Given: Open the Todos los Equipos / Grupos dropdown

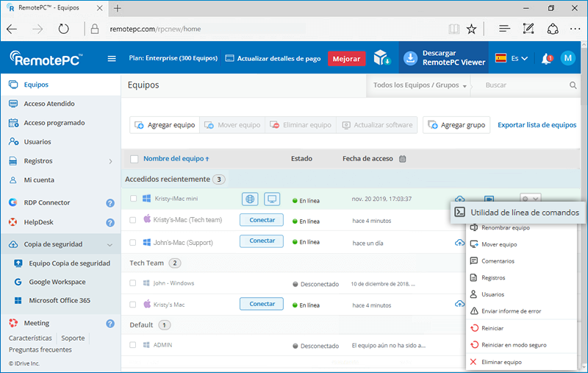Looking at the screenshot, I should (x=420, y=85).
